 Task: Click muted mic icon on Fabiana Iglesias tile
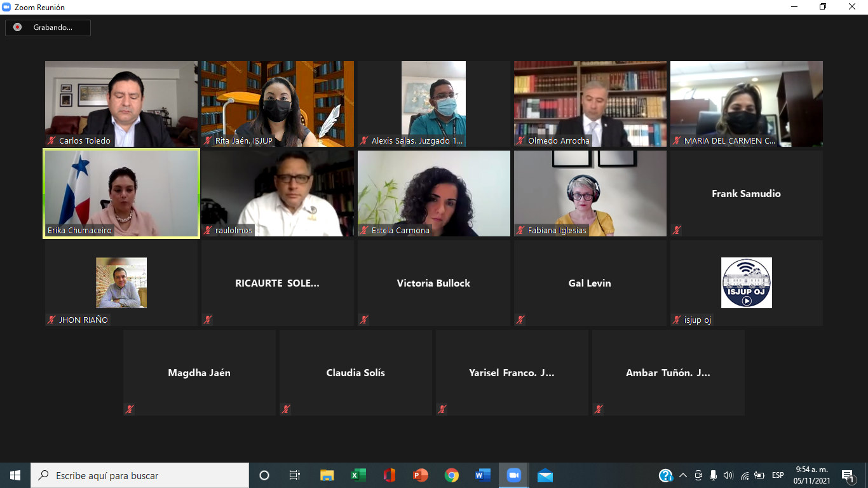pos(520,231)
